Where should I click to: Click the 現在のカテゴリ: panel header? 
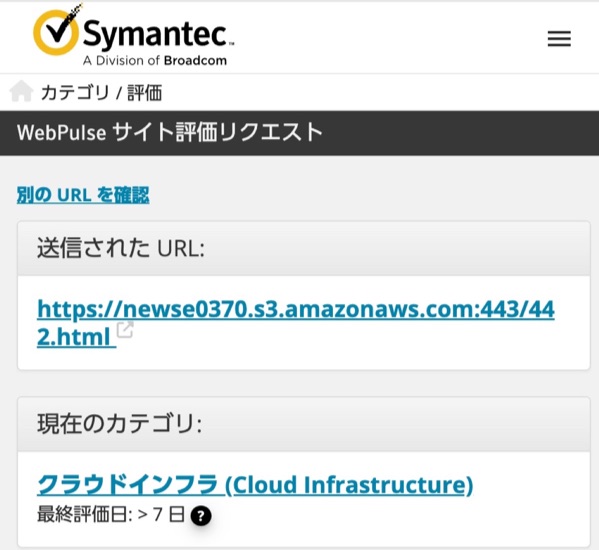coord(304,424)
